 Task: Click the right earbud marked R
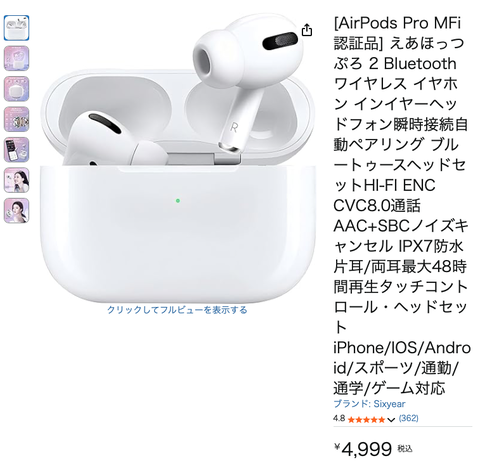click(x=246, y=83)
